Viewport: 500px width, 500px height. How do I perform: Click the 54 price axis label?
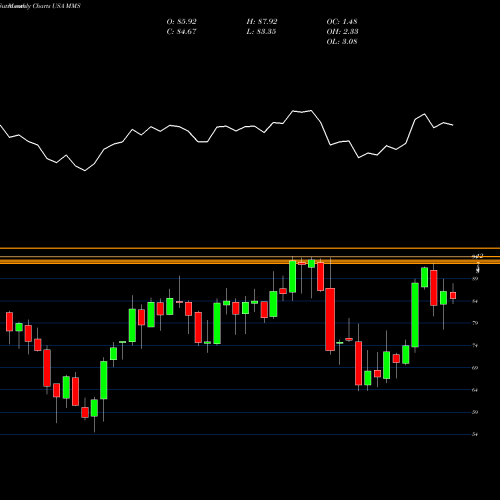pyautogui.click(x=475, y=434)
